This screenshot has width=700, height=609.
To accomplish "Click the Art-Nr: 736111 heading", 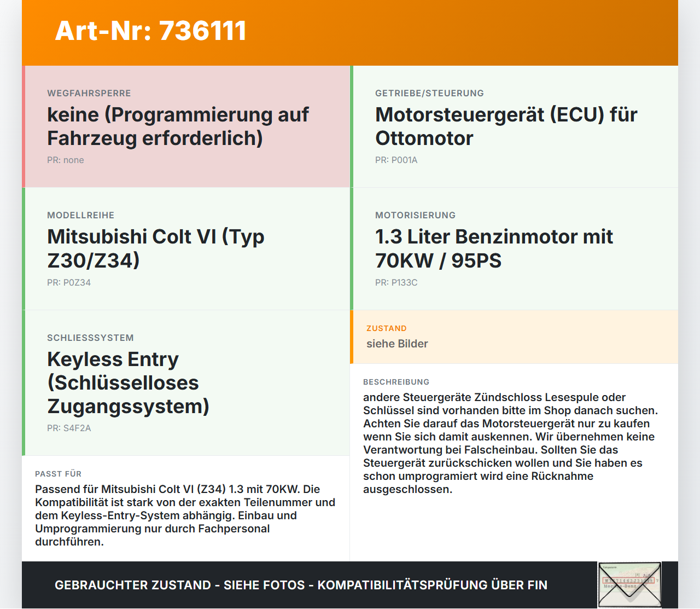I will point(151,31).
